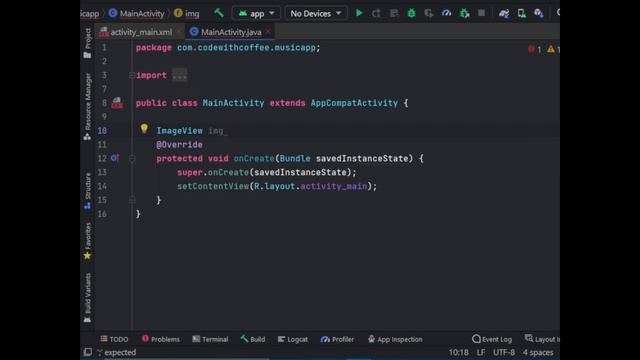Click the Apply Code Changes icon
The width and height of the screenshot is (640, 360).
(394, 13)
